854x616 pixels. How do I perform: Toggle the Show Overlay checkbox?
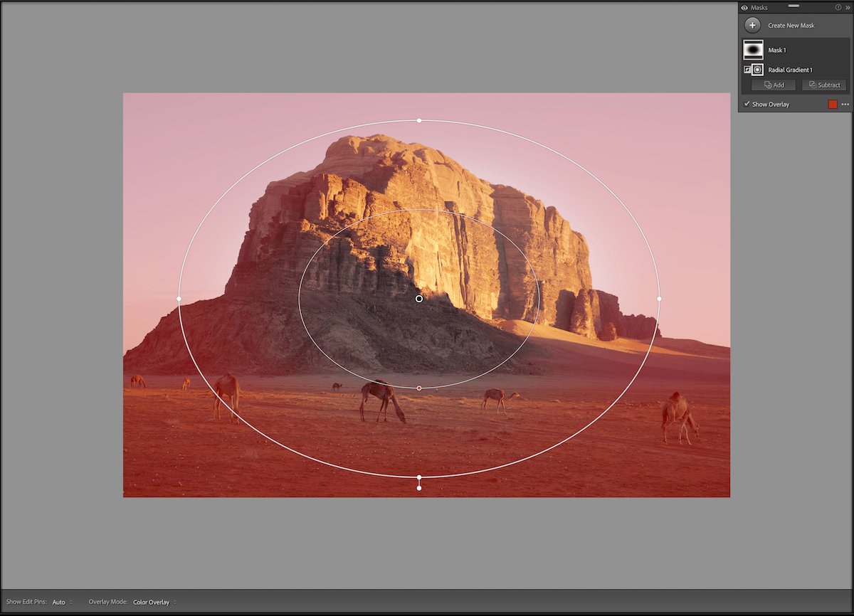[x=748, y=104]
